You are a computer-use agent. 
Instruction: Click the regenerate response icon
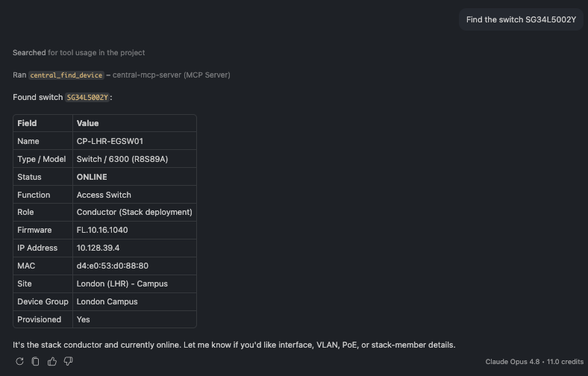click(x=20, y=361)
